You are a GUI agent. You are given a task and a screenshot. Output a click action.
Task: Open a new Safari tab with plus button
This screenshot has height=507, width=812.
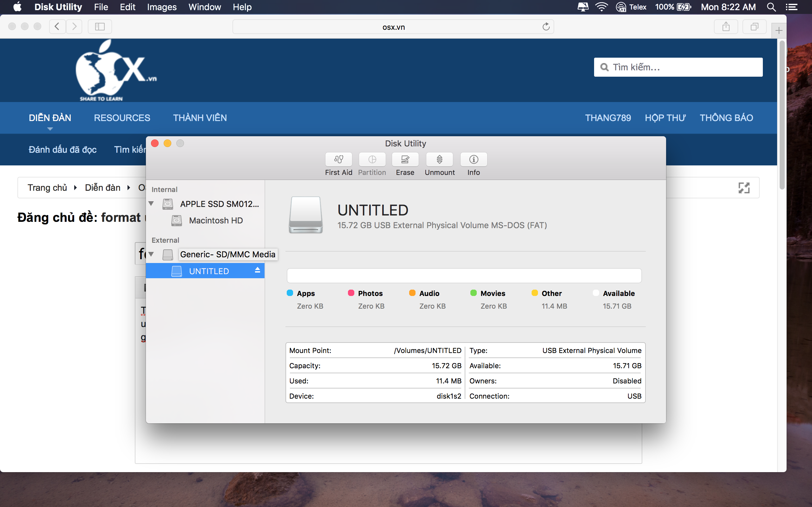click(779, 31)
